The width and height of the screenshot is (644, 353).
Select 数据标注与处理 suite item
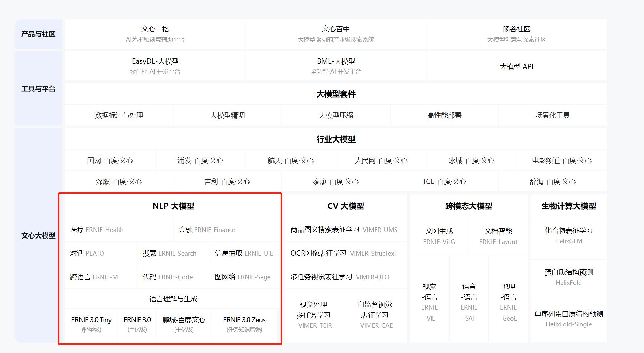click(x=119, y=115)
